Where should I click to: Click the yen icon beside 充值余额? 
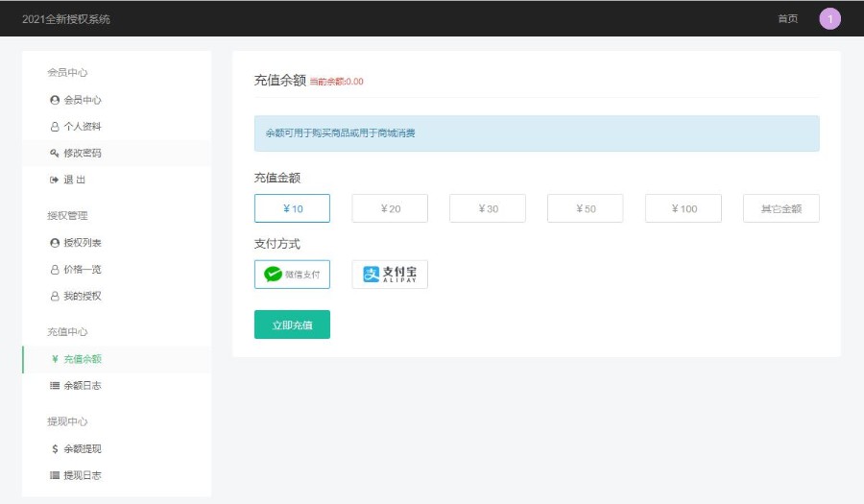(x=55, y=359)
